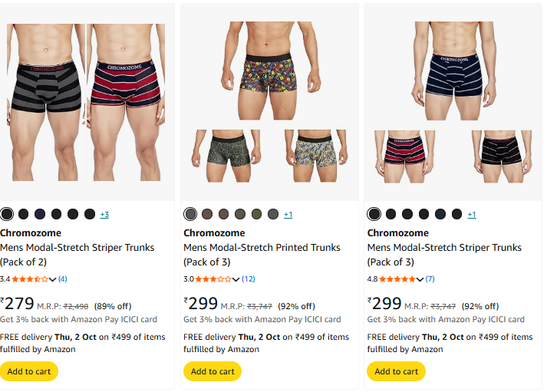Show +1 more color for Printed Trunks

(x=288, y=215)
